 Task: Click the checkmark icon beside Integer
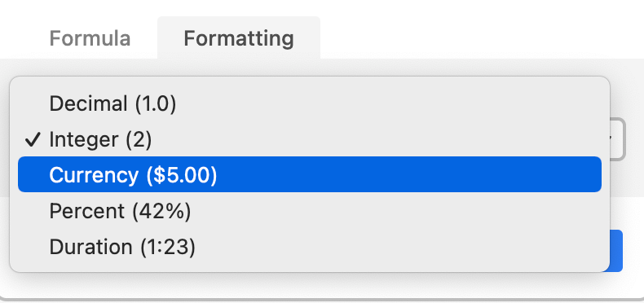pyautogui.click(x=33, y=139)
